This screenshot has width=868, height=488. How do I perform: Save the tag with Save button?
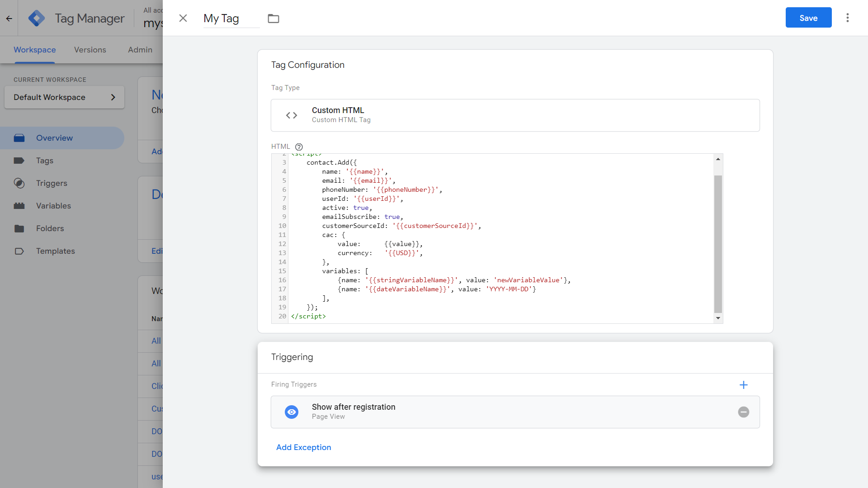(808, 18)
